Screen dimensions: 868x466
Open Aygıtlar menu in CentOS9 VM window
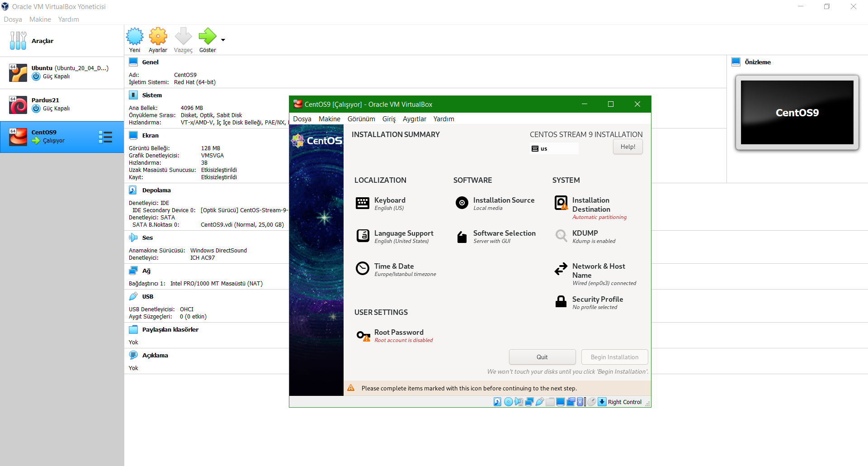coord(415,119)
